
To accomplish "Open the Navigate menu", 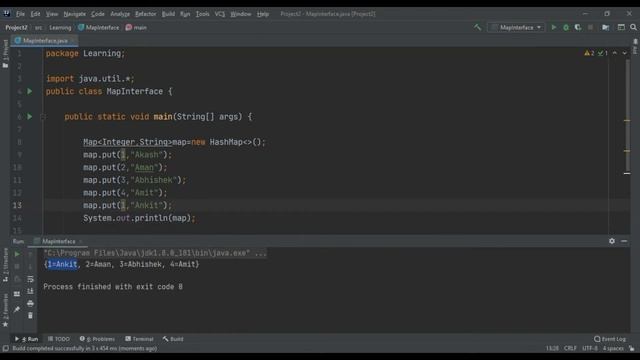I will click(x=75, y=14).
